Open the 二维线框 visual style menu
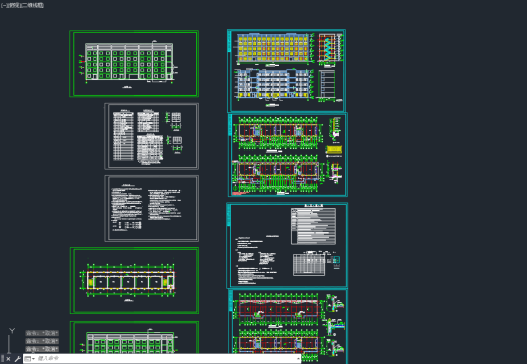 pyautogui.click(x=32, y=5)
